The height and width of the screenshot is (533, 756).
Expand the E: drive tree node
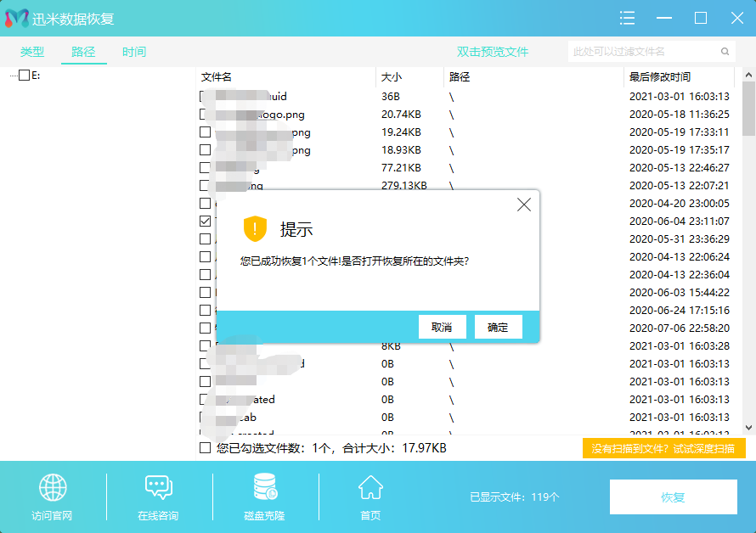[x=14, y=74]
